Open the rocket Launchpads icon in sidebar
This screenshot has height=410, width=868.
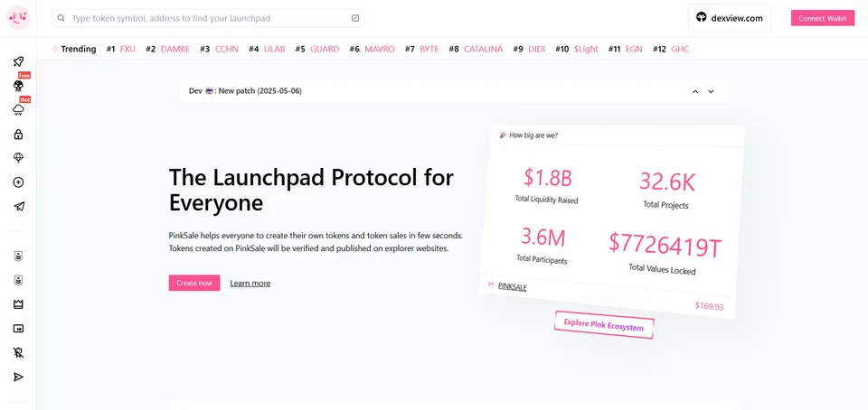tap(18, 61)
